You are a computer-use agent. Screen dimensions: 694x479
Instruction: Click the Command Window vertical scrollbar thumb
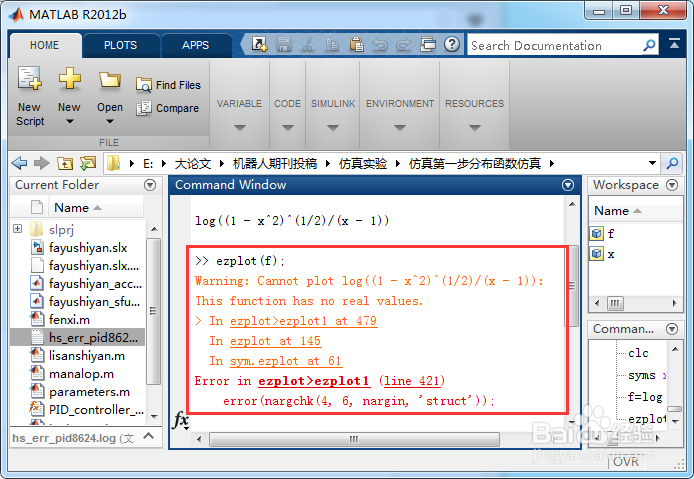click(x=572, y=286)
